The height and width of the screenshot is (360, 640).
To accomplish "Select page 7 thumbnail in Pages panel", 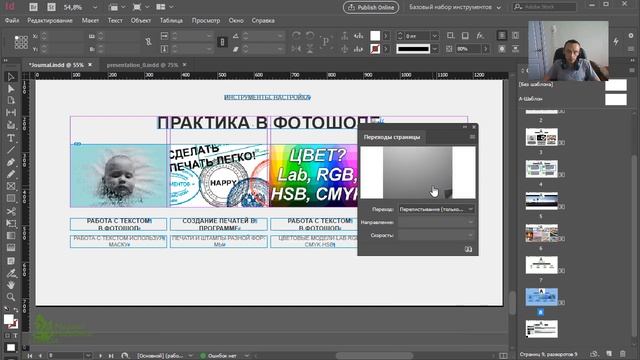I will [x=542, y=265].
